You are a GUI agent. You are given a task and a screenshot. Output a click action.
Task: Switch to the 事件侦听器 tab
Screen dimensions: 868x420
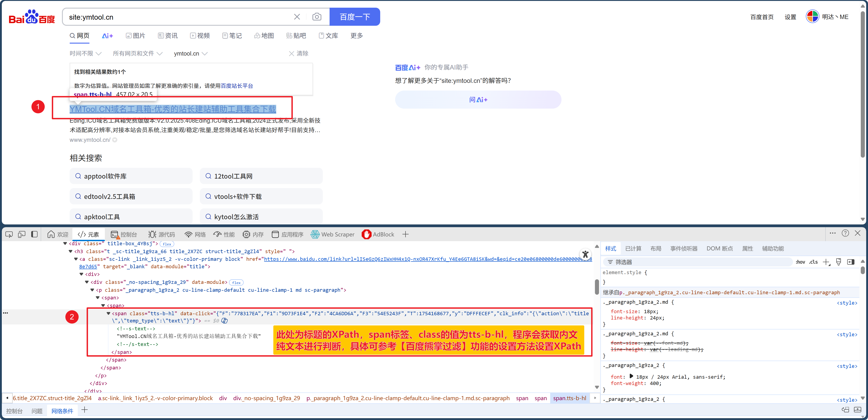pyautogui.click(x=684, y=248)
